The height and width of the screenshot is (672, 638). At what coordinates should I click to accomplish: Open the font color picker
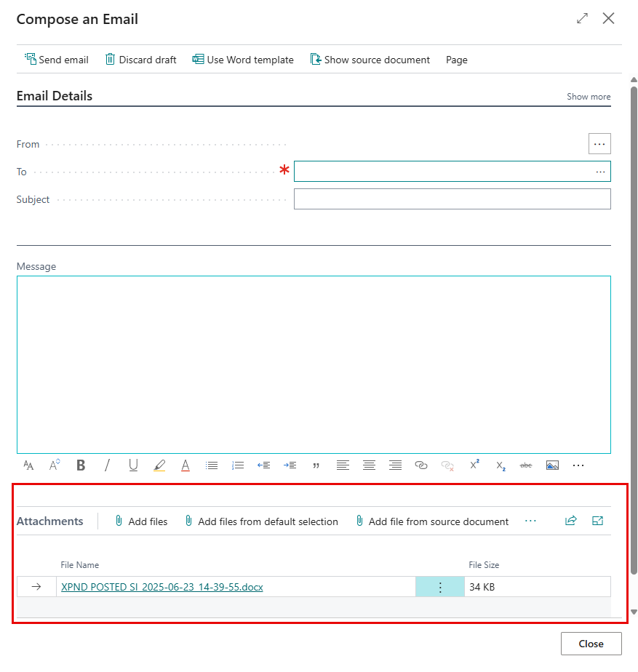click(x=186, y=465)
